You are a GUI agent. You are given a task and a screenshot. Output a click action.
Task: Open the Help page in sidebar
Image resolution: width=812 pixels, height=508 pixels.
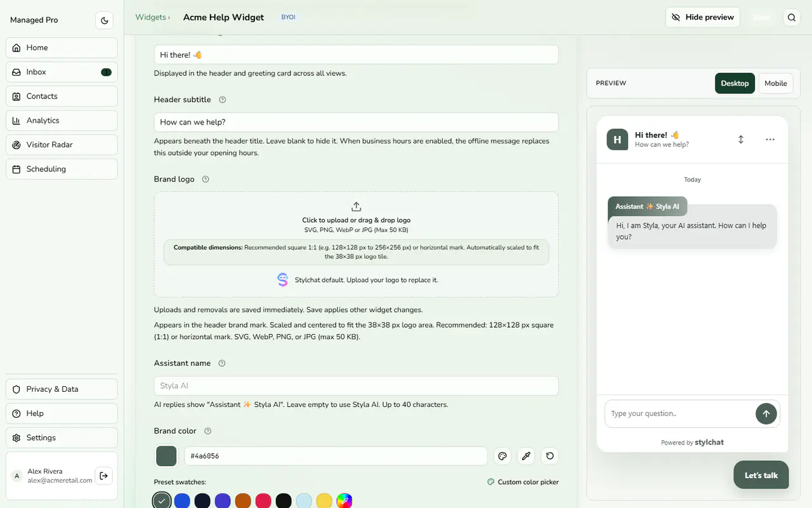point(62,413)
